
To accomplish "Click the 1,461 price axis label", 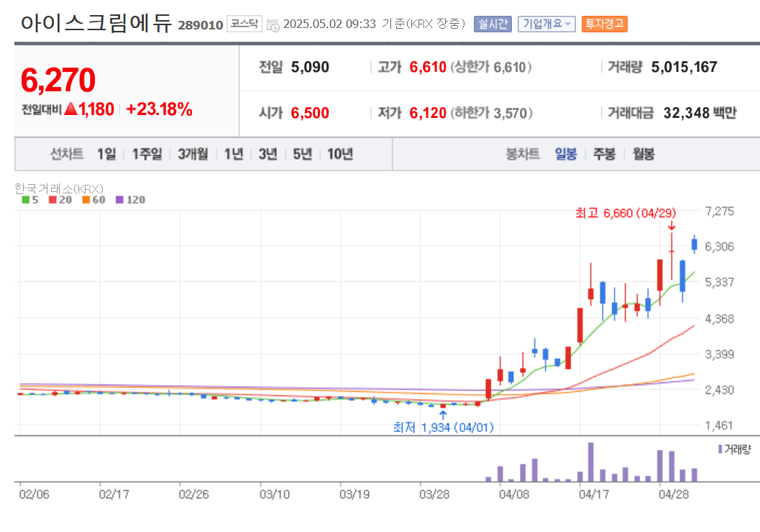I will pos(719,426).
